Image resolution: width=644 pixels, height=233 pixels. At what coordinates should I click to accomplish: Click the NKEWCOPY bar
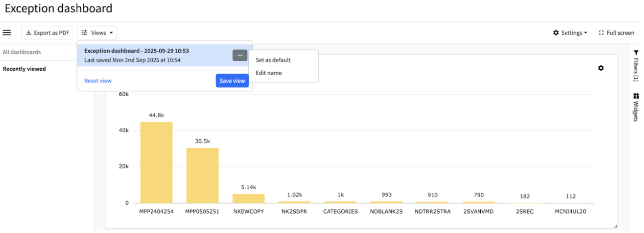(249, 198)
